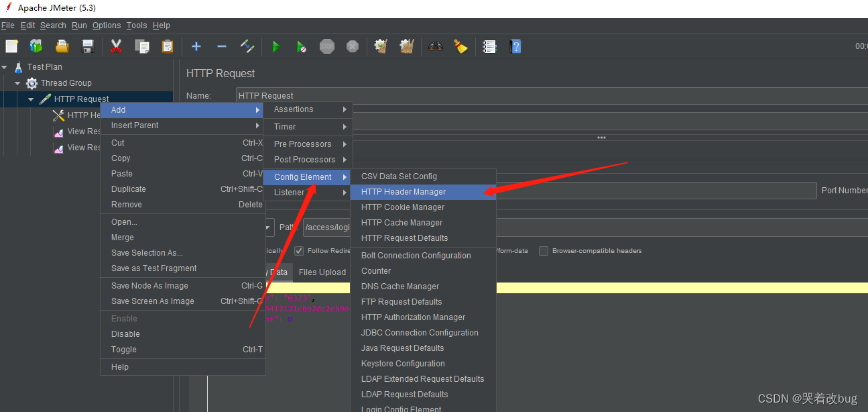
Task: Click the clipboard Paste toolbar icon
Action: pyautogui.click(x=167, y=46)
